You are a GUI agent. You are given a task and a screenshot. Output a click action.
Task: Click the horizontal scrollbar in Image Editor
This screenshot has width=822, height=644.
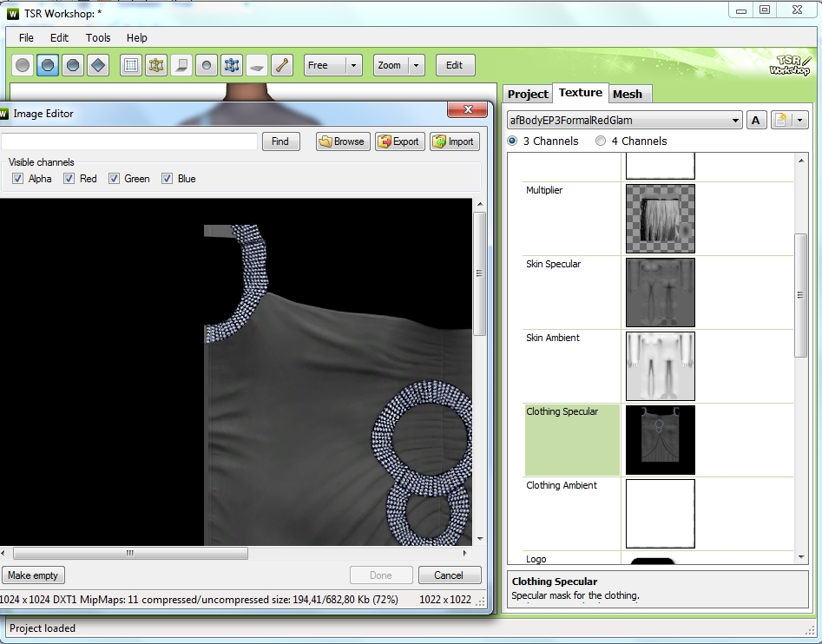click(x=130, y=553)
